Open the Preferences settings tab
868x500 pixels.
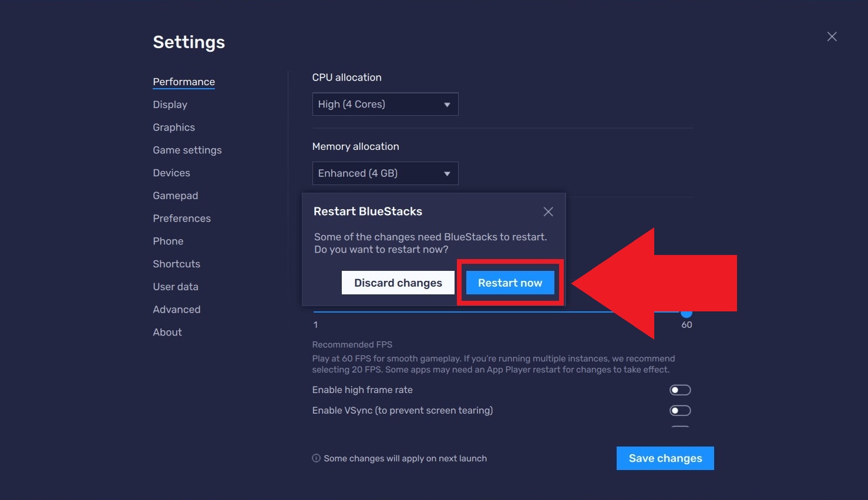click(181, 219)
